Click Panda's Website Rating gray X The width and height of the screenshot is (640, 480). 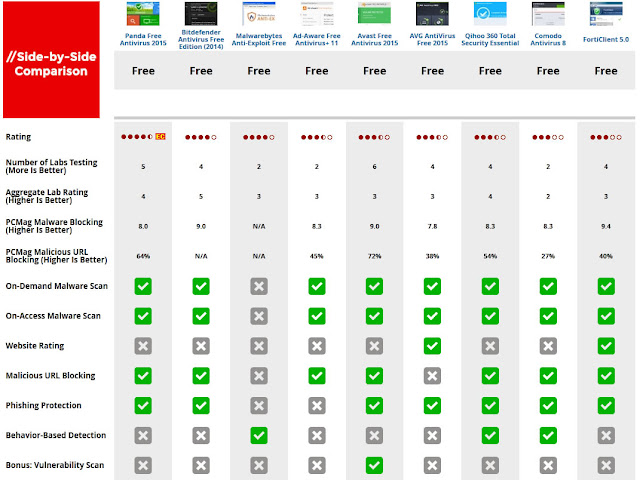[143, 346]
